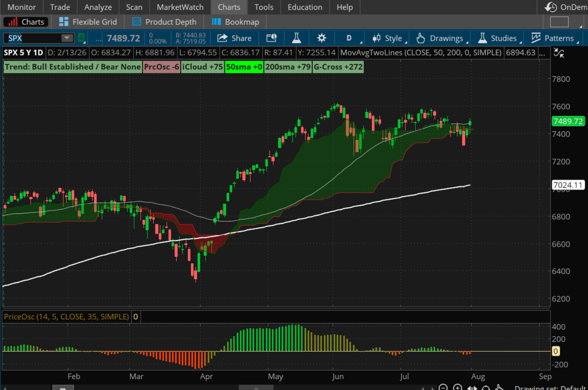Go to the Scan tab
This screenshot has height=390, width=588.
[134, 7]
